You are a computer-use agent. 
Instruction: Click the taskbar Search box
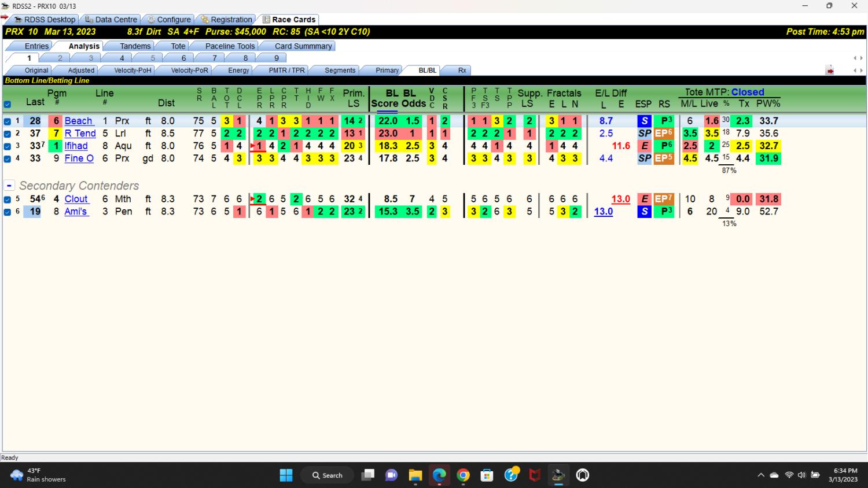tap(327, 475)
